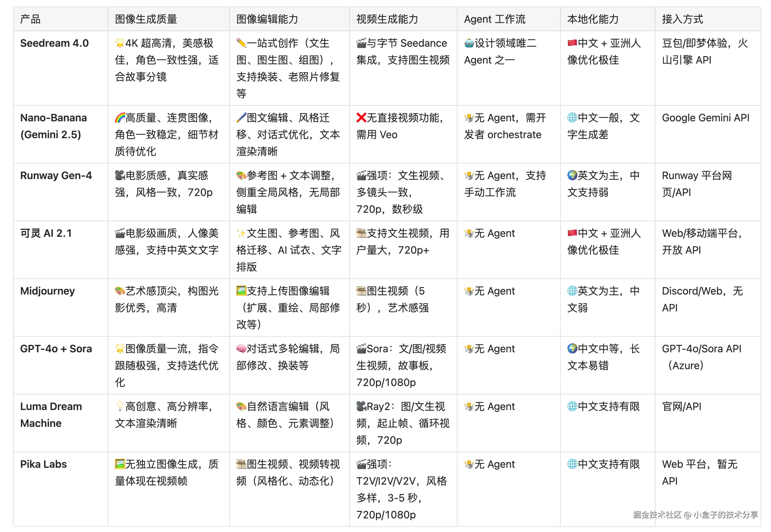Select the Seedream 4.0 product name
Viewport: 771px width, 532px height.
55,43
